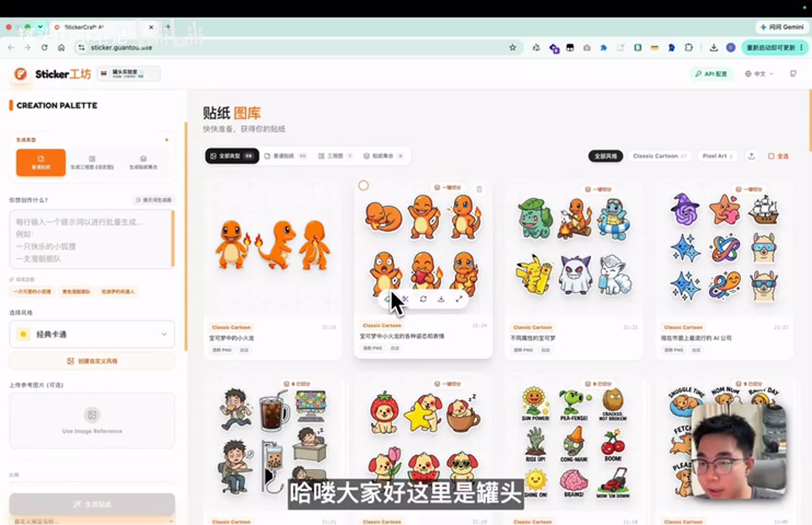This screenshot has height=525, width=812.
Task: Open the browser extensions puzzle icon
Action: [689, 48]
